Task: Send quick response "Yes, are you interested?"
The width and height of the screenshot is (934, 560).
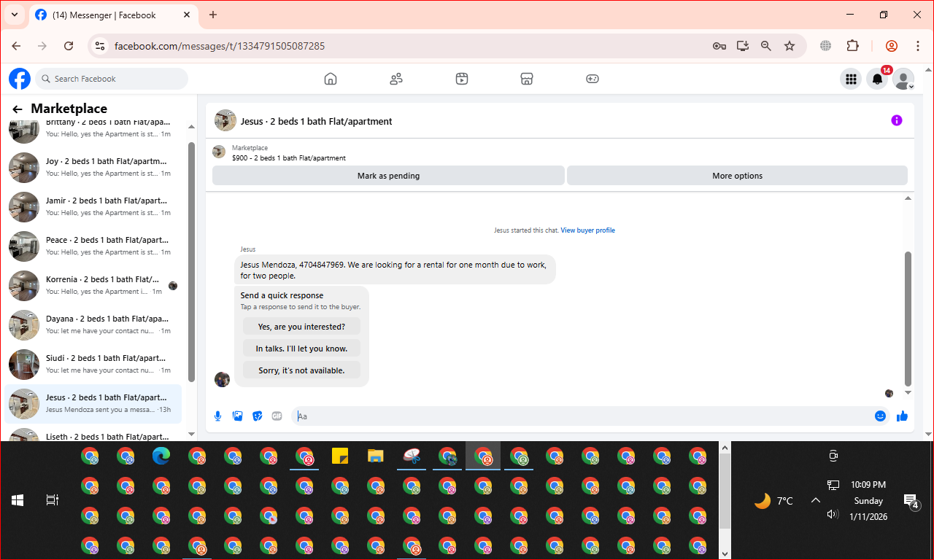Action: (301, 327)
